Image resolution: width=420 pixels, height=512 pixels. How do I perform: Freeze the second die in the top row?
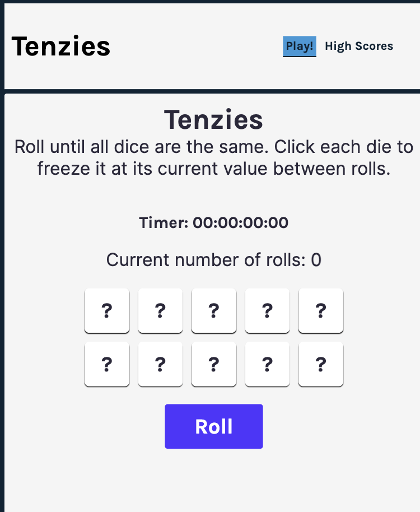(x=160, y=310)
